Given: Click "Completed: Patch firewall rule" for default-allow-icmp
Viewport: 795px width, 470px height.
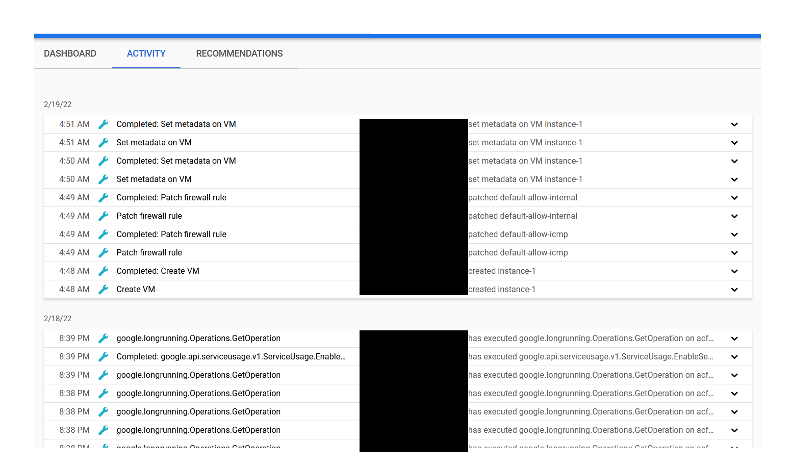Looking at the screenshot, I should pyautogui.click(x=171, y=234).
